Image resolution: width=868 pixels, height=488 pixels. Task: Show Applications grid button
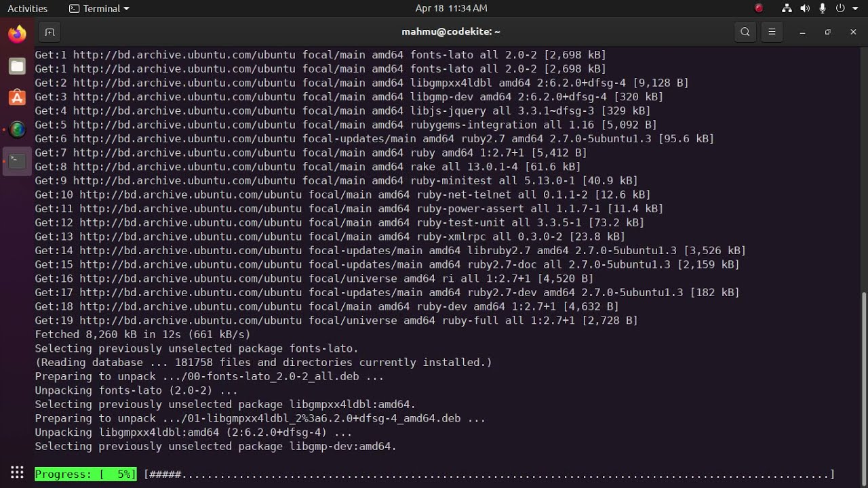click(17, 473)
